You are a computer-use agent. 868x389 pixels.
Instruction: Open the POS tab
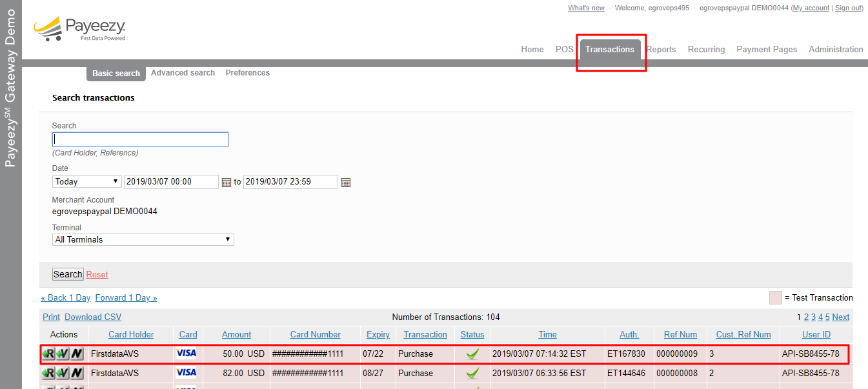point(565,49)
